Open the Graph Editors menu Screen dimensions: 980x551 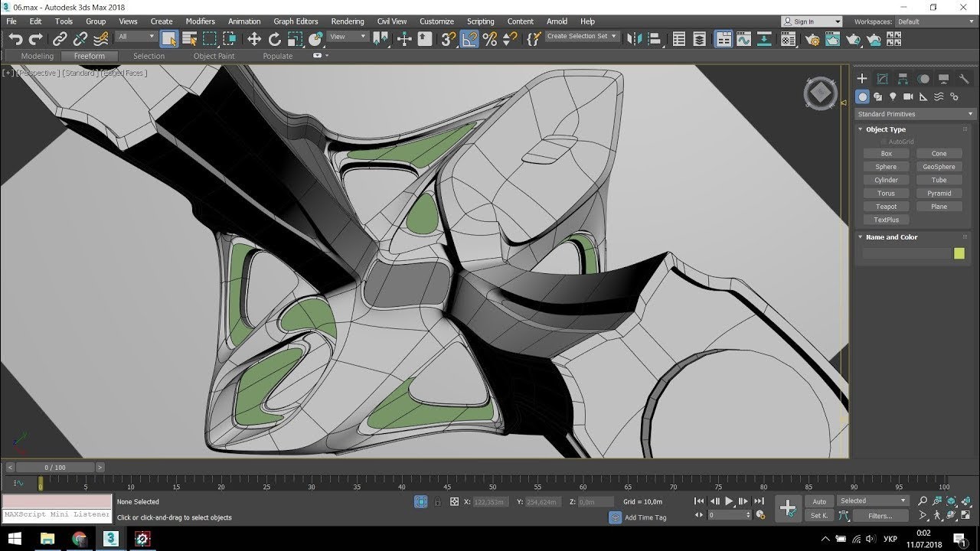[296, 21]
